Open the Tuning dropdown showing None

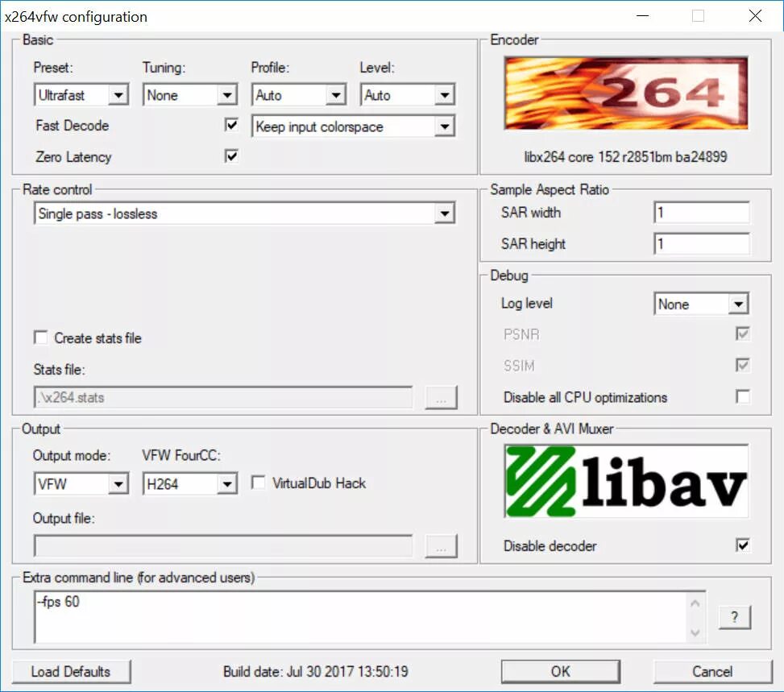point(190,95)
